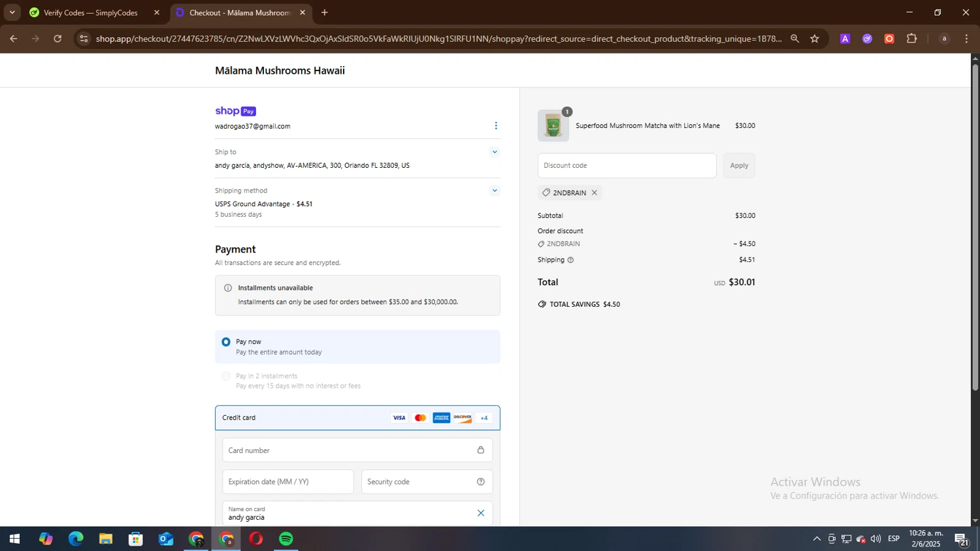Click the mushroom matcha product thumbnail
Viewport: 980px width, 551px height.
pyautogui.click(x=553, y=125)
